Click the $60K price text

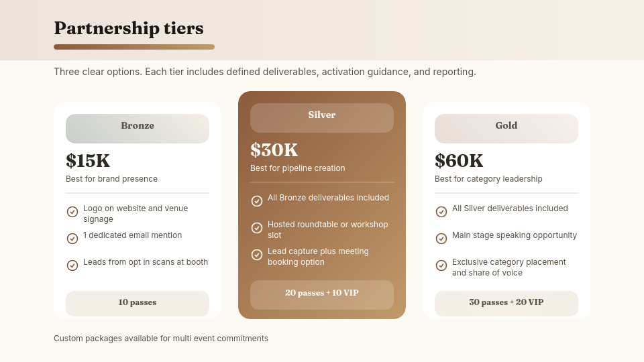pyautogui.click(x=459, y=161)
